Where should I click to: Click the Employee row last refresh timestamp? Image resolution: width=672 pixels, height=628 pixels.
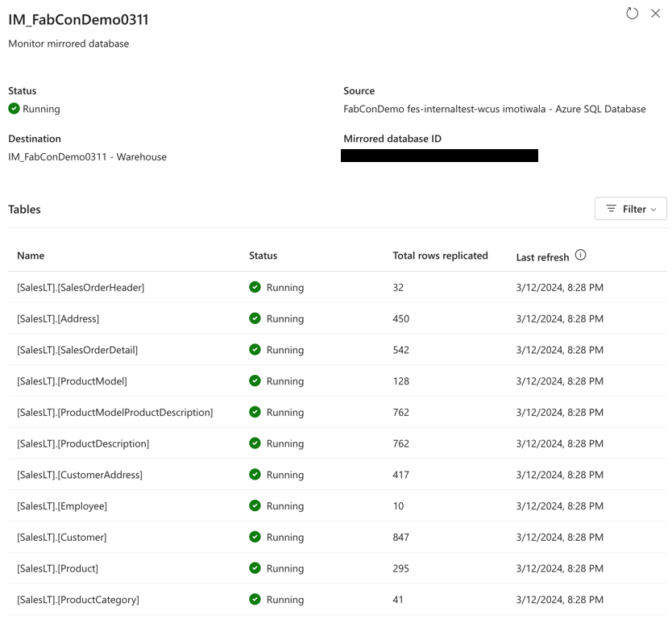[x=560, y=506]
